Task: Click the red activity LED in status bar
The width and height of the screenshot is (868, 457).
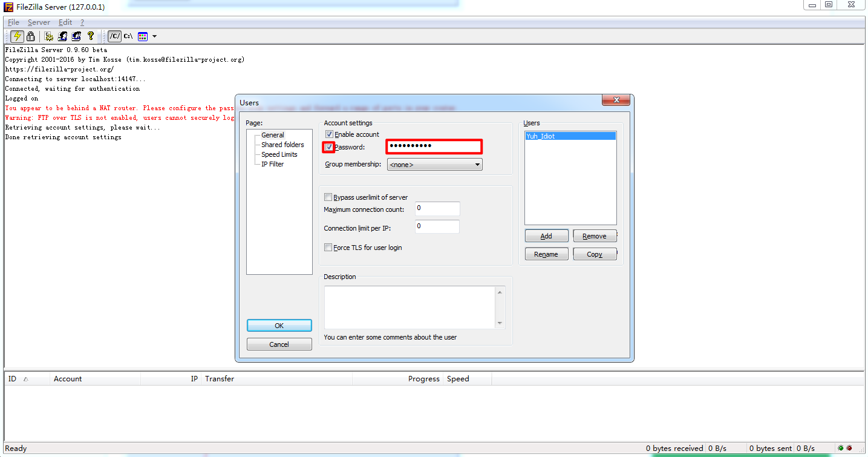Action: point(849,449)
